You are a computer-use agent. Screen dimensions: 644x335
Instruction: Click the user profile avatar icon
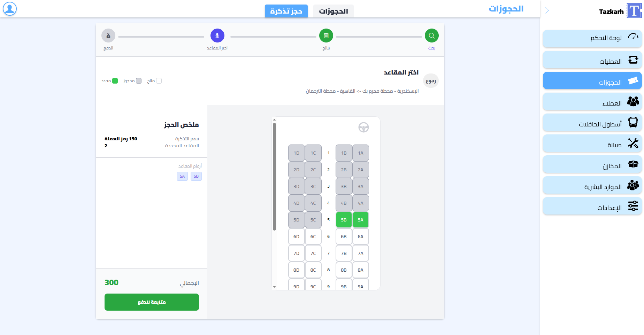point(10,9)
